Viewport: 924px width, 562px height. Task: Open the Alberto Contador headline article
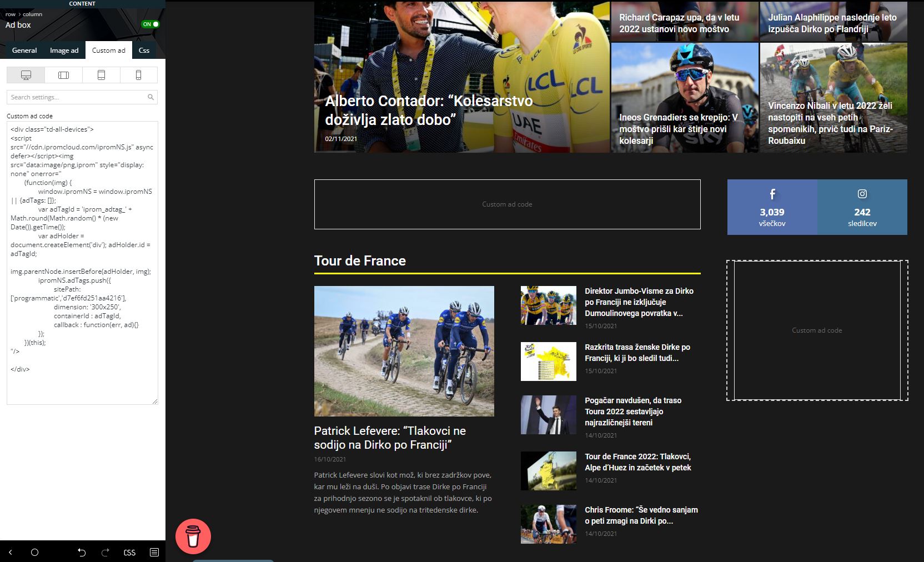pos(429,110)
